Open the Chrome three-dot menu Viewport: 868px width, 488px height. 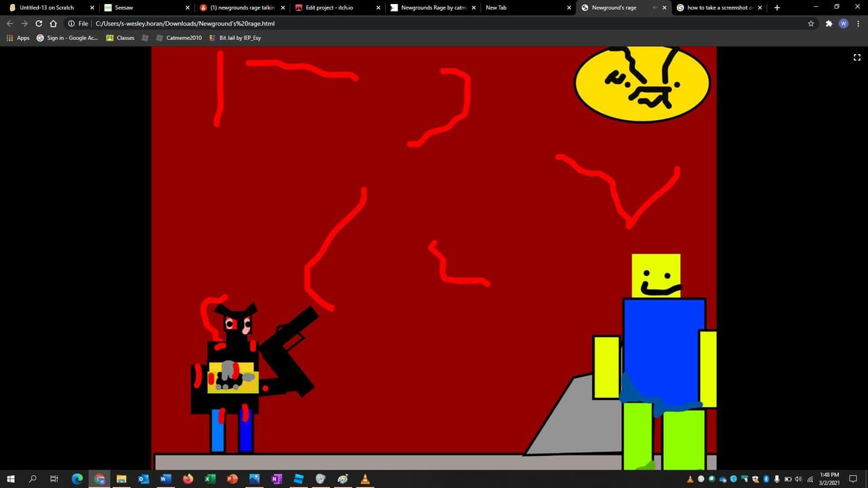pyautogui.click(x=859, y=23)
